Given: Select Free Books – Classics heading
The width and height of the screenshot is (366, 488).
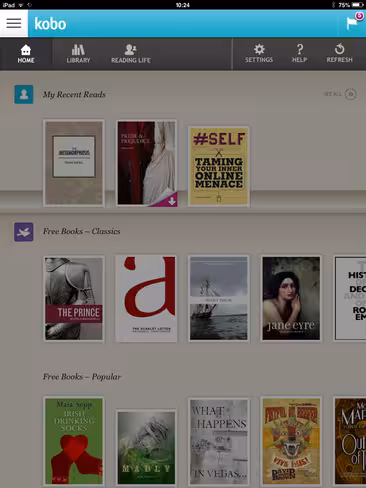Looking at the screenshot, I should [82, 231].
